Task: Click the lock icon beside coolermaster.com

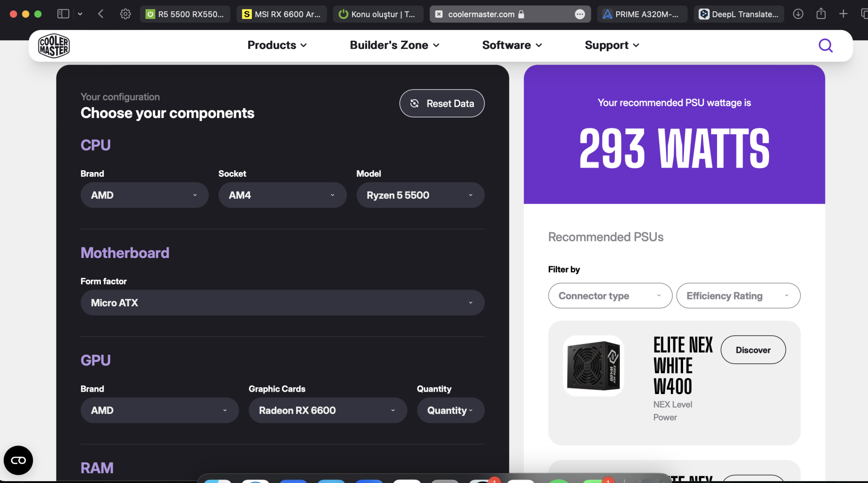Action: (x=521, y=14)
